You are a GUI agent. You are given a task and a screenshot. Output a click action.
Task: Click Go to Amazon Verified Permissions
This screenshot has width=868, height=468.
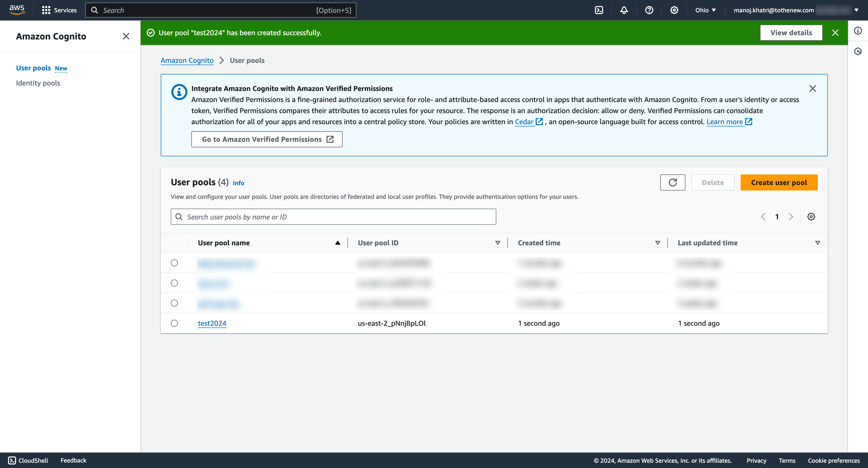267,139
